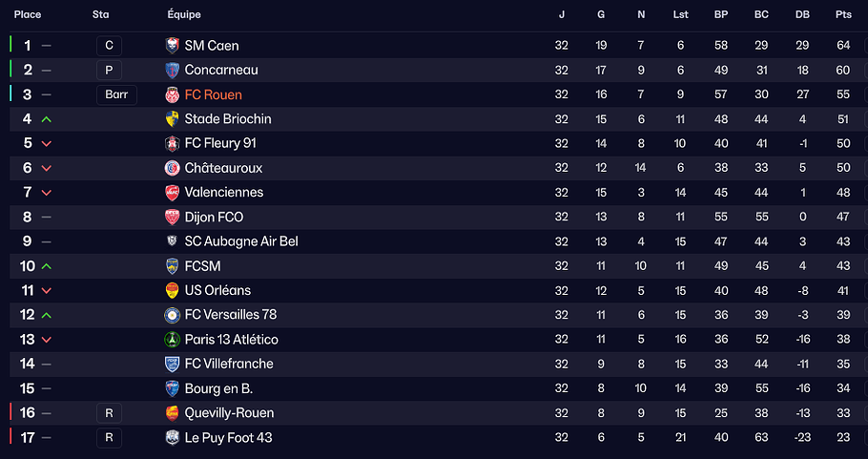
Task: Click the Châteauroux club logo
Action: click(x=173, y=168)
